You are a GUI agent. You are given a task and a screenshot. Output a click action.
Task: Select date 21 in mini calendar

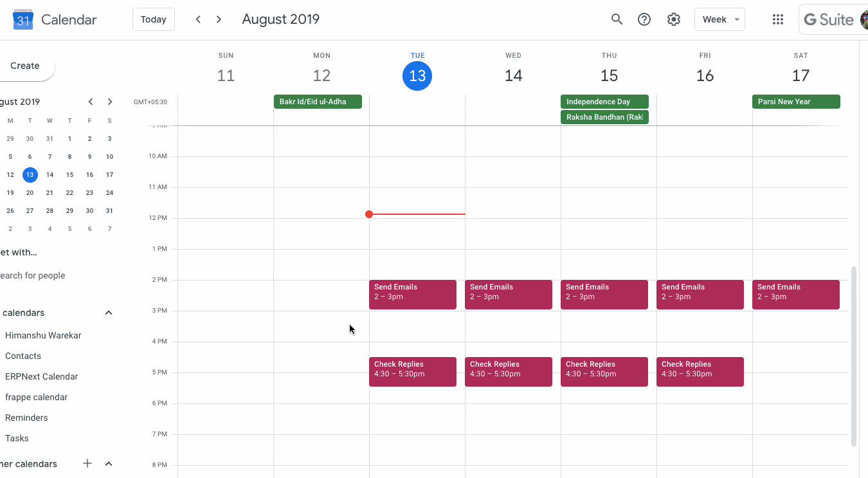pyautogui.click(x=50, y=192)
